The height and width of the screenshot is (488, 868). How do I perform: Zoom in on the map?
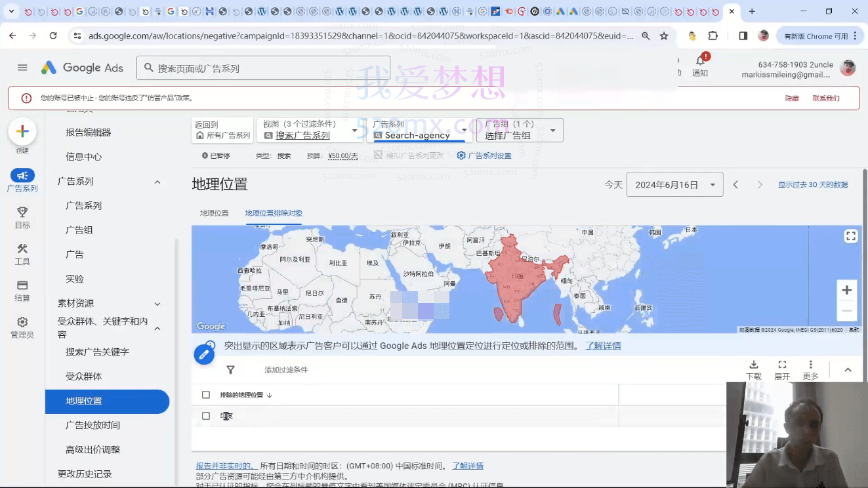tap(846, 290)
